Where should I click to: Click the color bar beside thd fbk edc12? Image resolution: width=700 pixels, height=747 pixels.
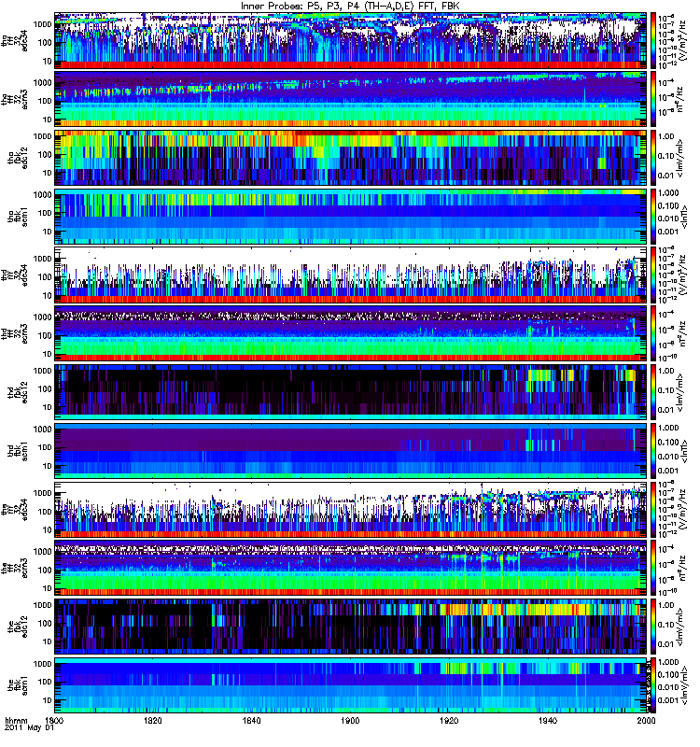[x=653, y=392]
